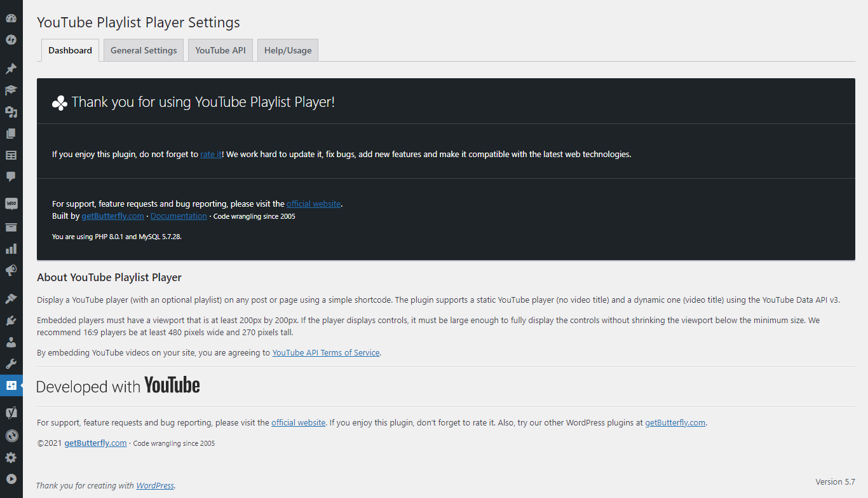Open Marketing megaphone icon
The width and height of the screenshot is (868, 498).
[x=11, y=270]
